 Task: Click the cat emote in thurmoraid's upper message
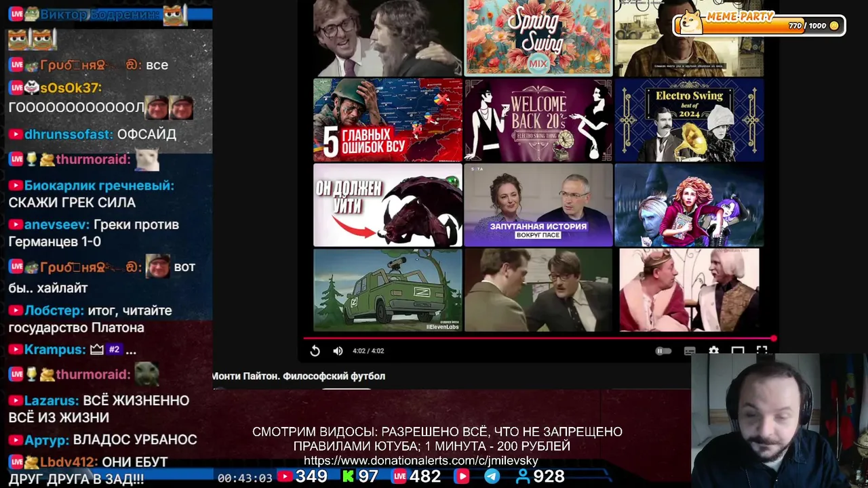coord(147,160)
